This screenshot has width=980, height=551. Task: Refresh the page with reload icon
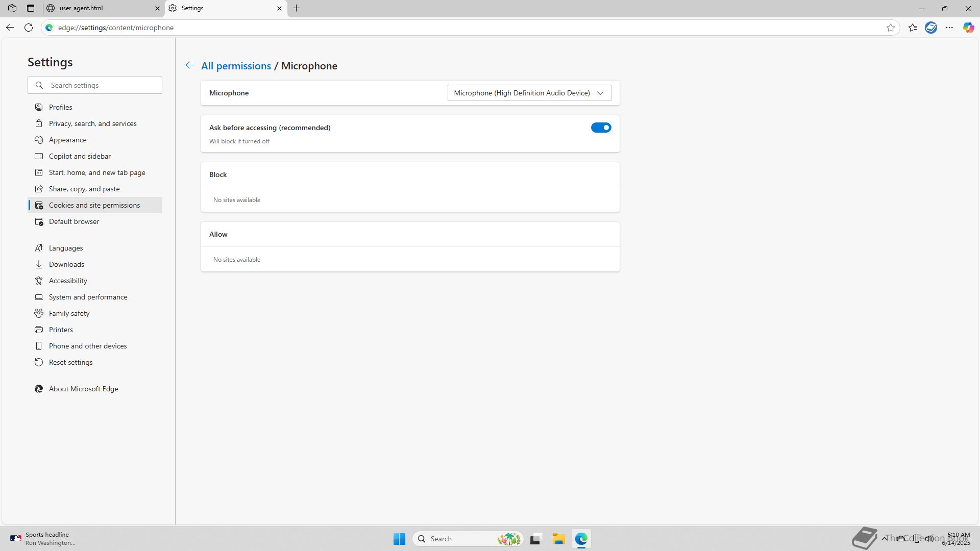29,28
